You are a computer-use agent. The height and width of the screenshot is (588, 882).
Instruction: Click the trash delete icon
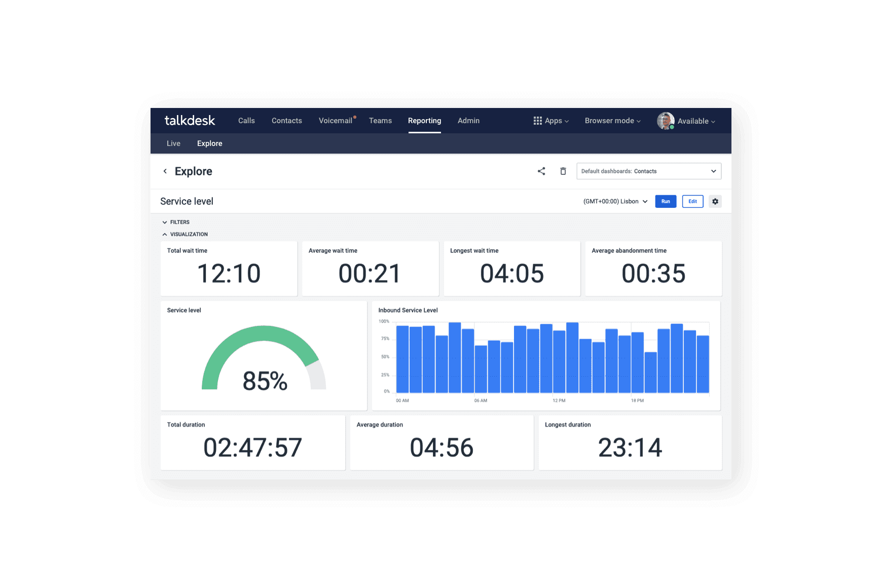(563, 171)
